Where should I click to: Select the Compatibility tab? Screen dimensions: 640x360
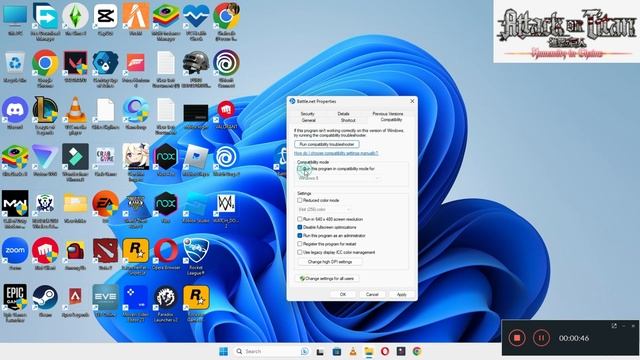391,120
